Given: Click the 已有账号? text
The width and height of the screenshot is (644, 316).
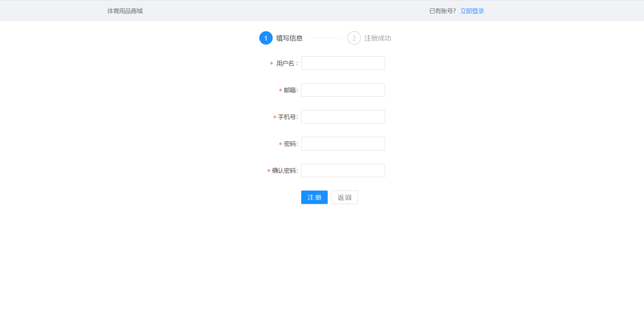Looking at the screenshot, I should pos(443,11).
